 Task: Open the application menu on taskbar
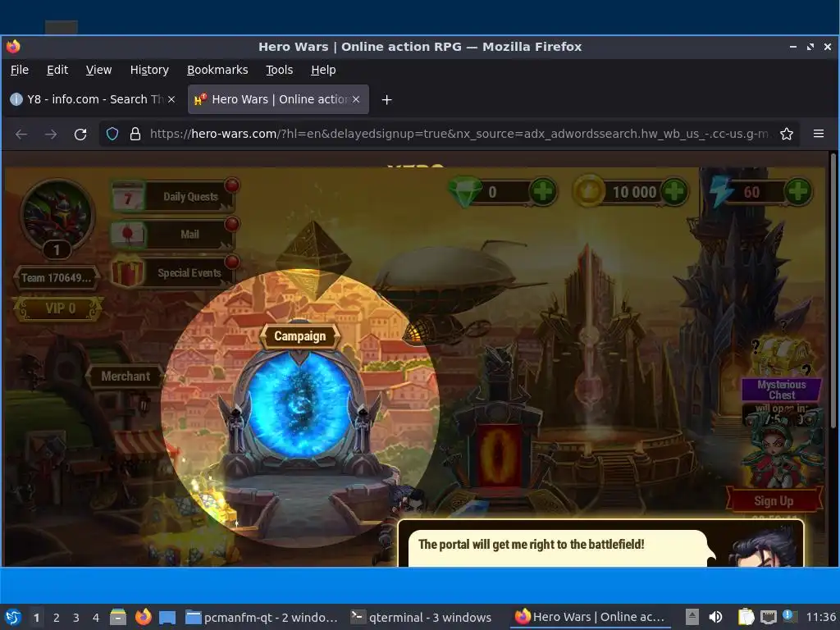pos(13,617)
